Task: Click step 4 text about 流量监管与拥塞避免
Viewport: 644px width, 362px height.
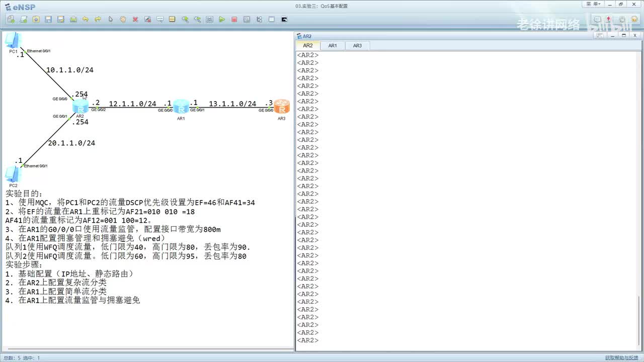Action: 72,300
